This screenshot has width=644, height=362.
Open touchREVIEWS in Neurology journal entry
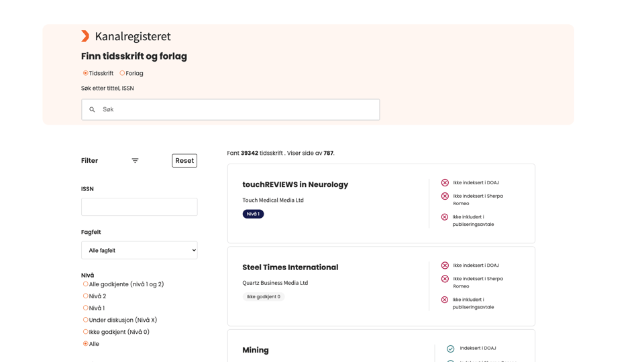coord(295,185)
